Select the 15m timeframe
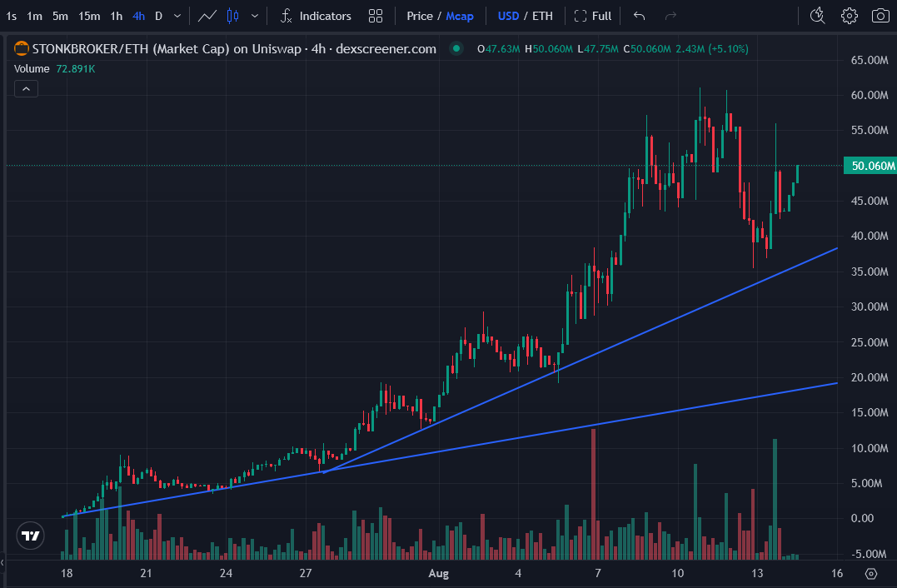 [89, 16]
